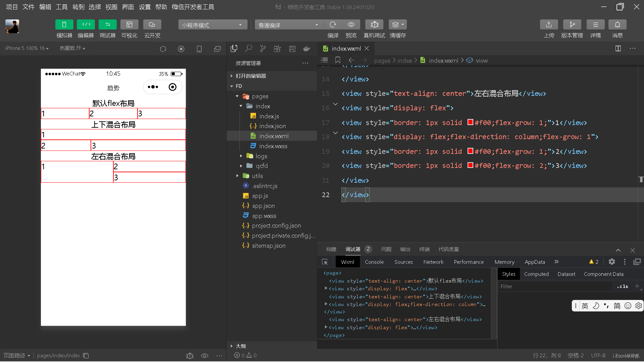Click the simulator capsule menu dots
Image resolution: width=644 pixels, height=362 pixels.
click(x=153, y=87)
